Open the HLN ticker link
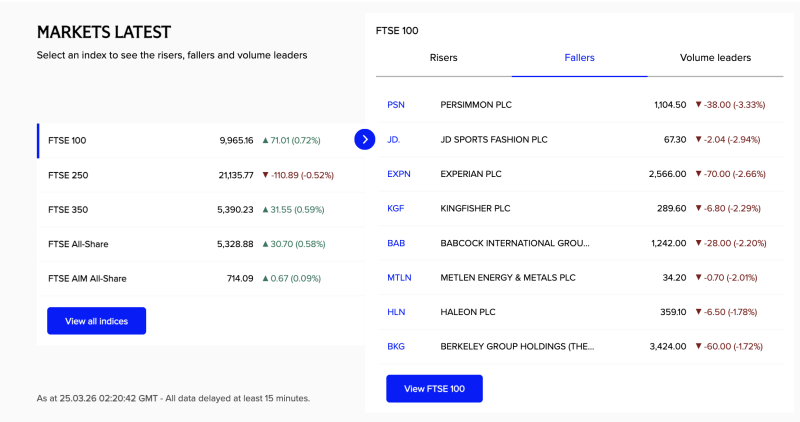 pos(396,312)
